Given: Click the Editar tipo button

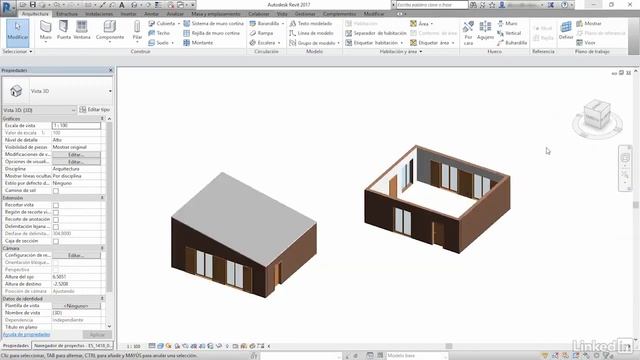Looking at the screenshot, I should [x=95, y=110].
